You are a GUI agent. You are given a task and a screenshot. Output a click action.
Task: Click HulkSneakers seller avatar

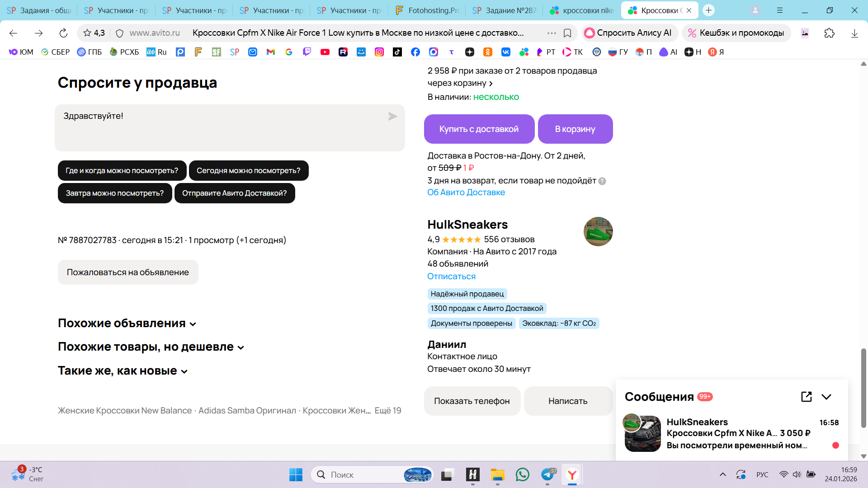point(598,231)
